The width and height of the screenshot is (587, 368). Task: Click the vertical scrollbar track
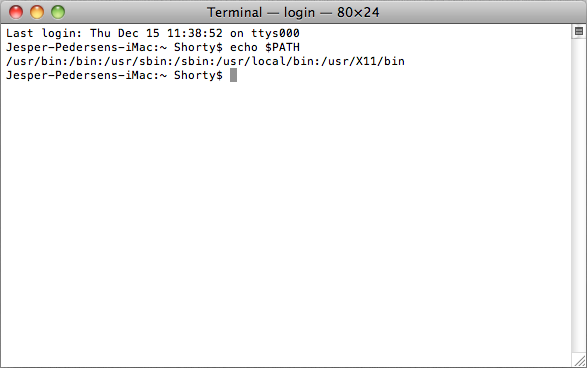pos(578,195)
